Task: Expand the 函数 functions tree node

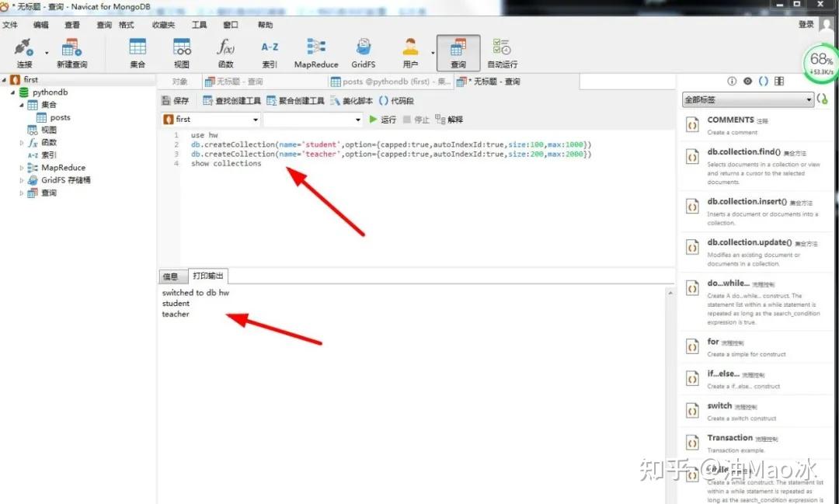Action: pos(22,143)
